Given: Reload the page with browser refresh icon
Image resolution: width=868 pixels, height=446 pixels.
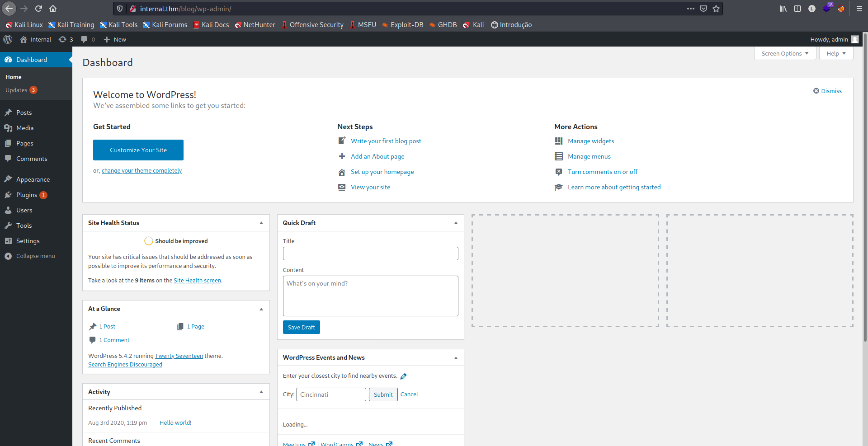Looking at the screenshot, I should coord(38,9).
